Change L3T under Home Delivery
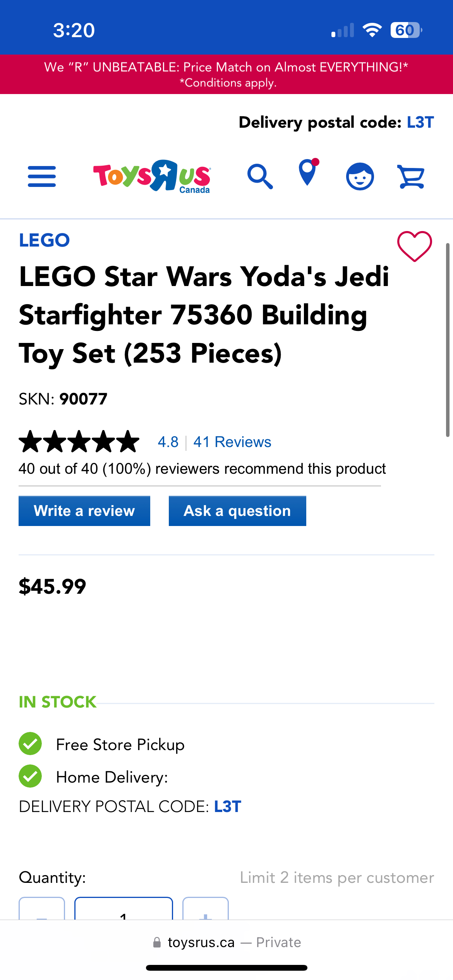The image size is (453, 980). (228, 807)
